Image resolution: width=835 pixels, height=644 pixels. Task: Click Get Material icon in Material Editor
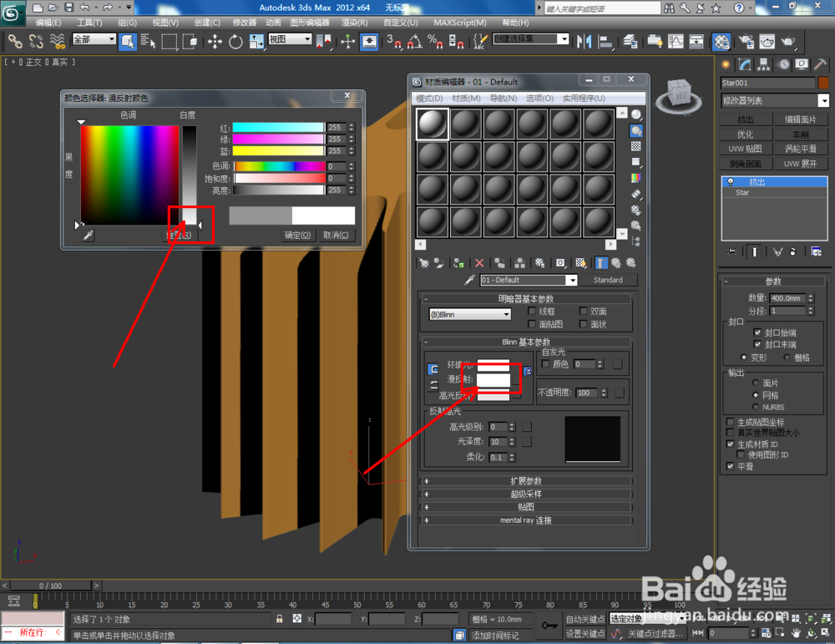[x=424, y=263]
